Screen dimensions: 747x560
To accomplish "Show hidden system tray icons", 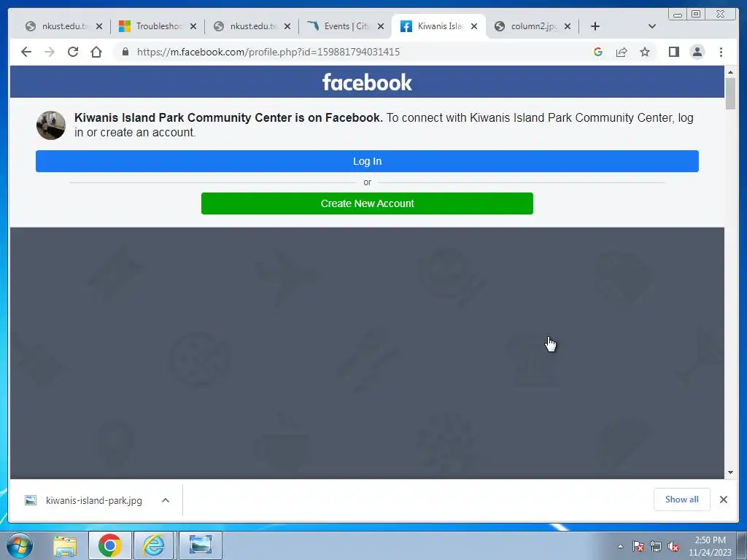I will (x=620, y=546).
